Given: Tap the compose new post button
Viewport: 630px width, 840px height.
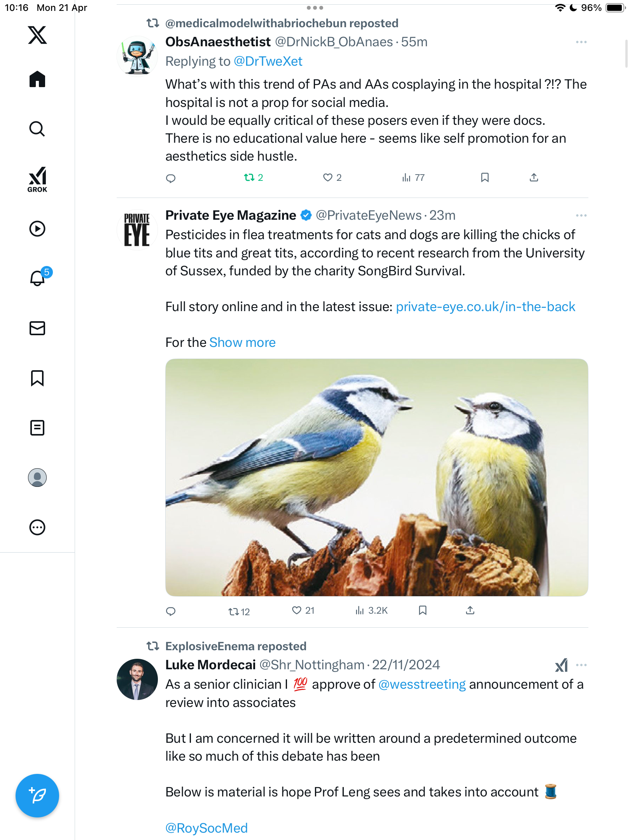Looking at the screenshot, I should 37,796.
